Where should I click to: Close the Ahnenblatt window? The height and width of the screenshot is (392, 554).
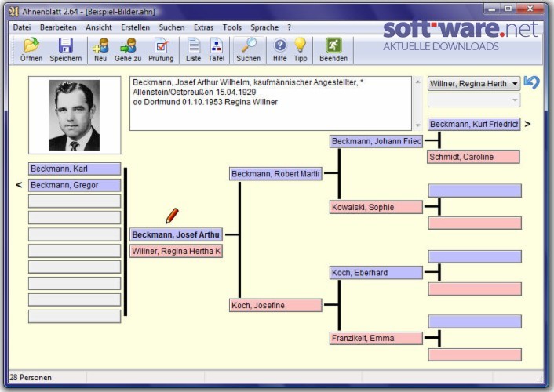tap(530, 9)
